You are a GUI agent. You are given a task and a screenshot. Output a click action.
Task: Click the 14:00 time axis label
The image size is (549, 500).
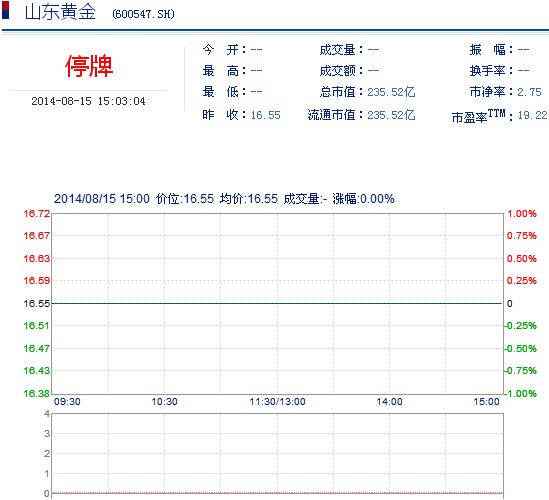point(389,402)
